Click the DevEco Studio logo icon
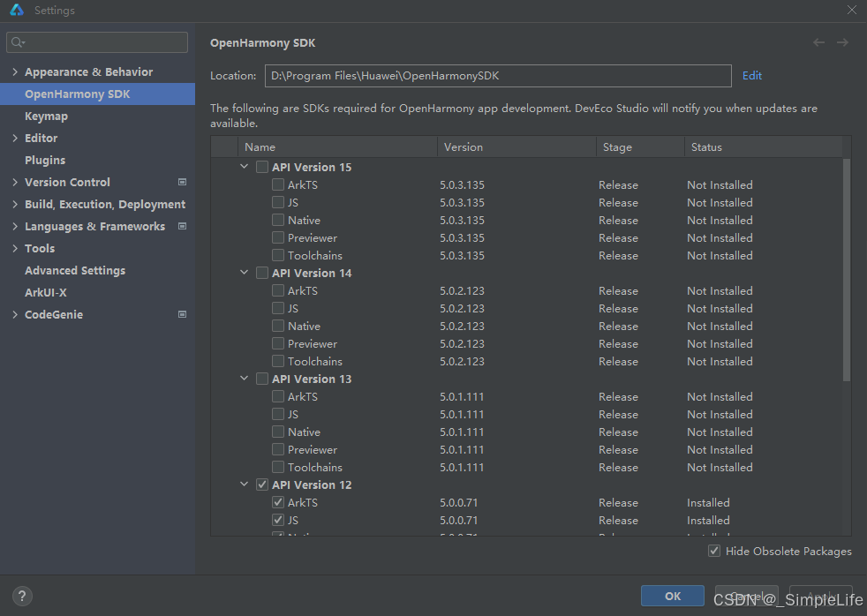 17,10
